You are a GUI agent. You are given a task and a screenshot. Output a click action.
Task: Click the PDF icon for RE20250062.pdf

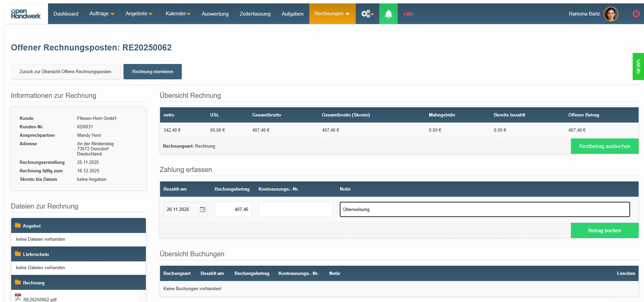[18, 298]
